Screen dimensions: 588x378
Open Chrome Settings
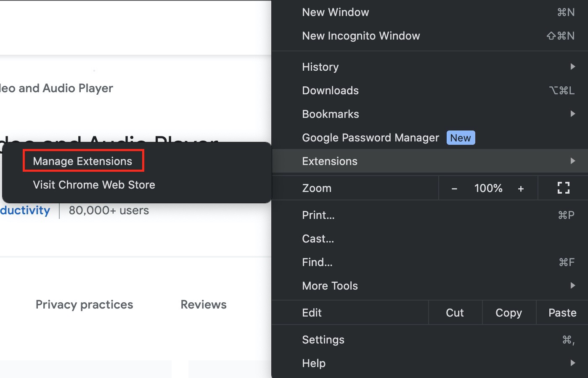(x=430, y=340)
